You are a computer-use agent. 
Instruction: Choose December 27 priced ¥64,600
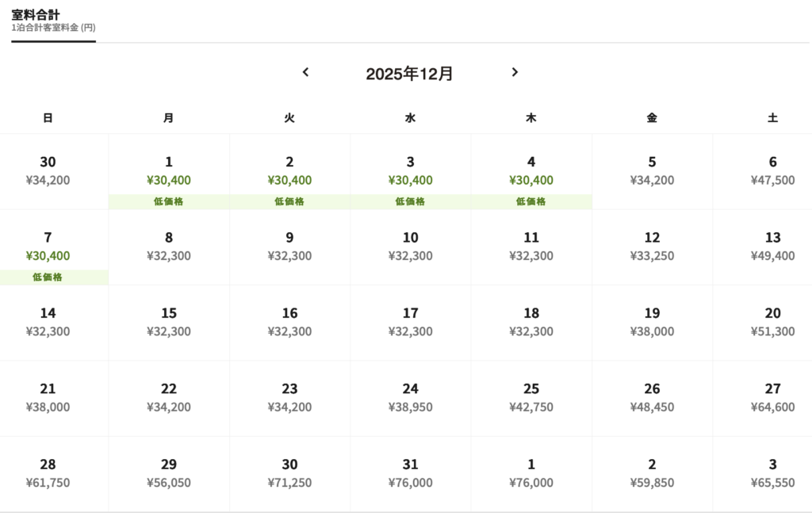click(762, 399)
